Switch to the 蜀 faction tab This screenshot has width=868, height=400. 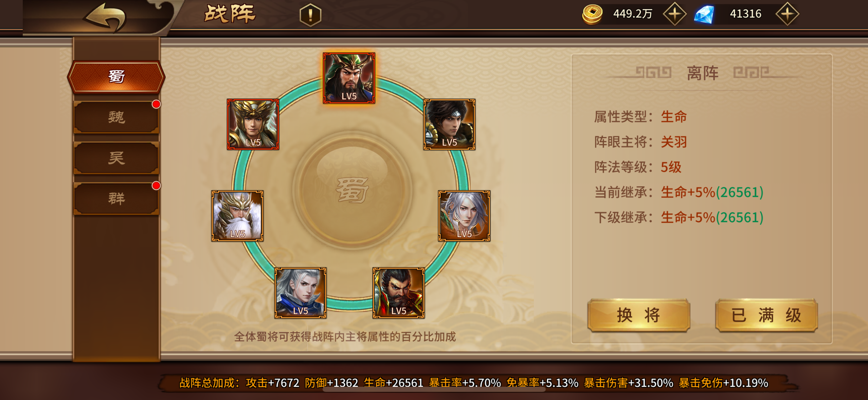pyautogui.click(x=116, y=77)
